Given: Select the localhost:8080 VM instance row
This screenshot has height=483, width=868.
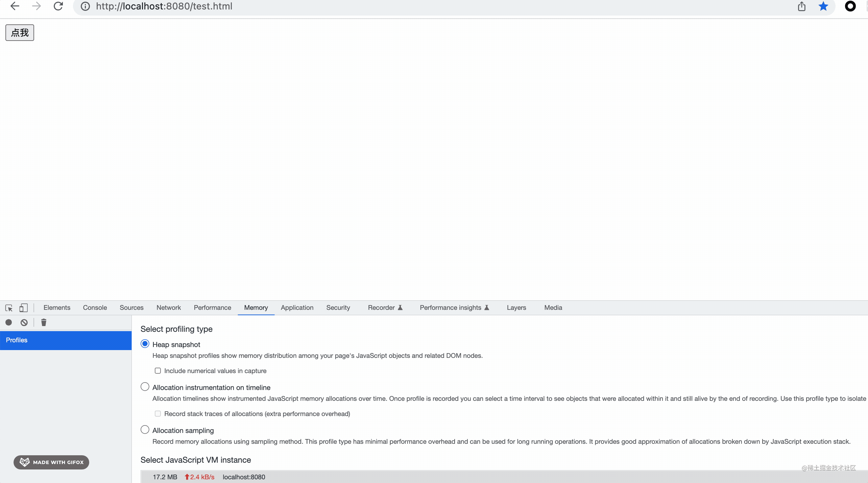Looking at the screenshot, I should click(243, 477).
